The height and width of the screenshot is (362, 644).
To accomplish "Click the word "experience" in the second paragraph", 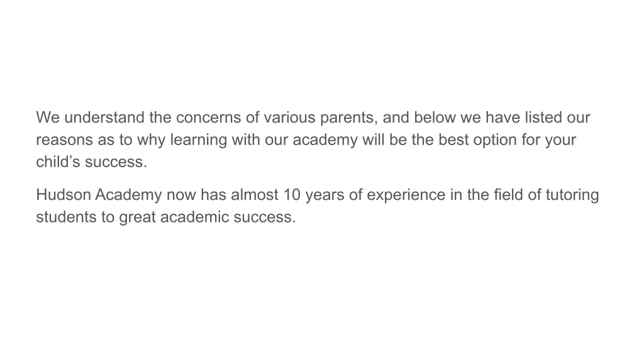I will 406,196.
